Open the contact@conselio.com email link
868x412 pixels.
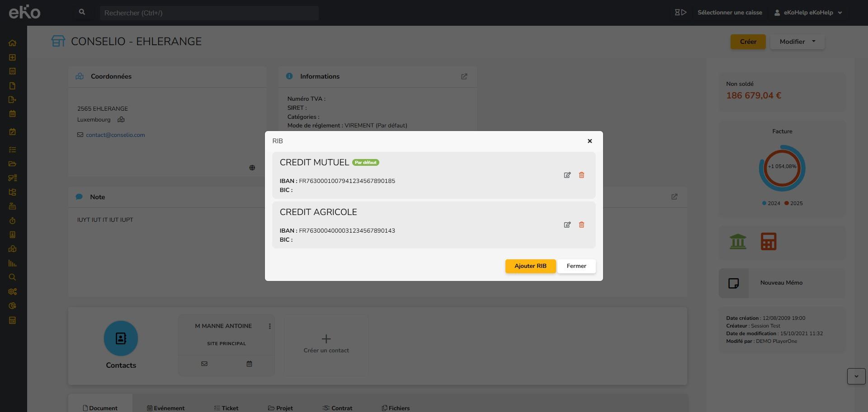tap(115, 135)
